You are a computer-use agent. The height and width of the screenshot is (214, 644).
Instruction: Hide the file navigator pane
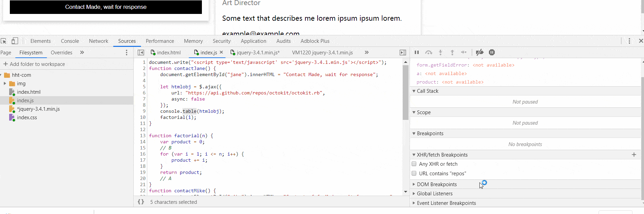coord(141,53)
